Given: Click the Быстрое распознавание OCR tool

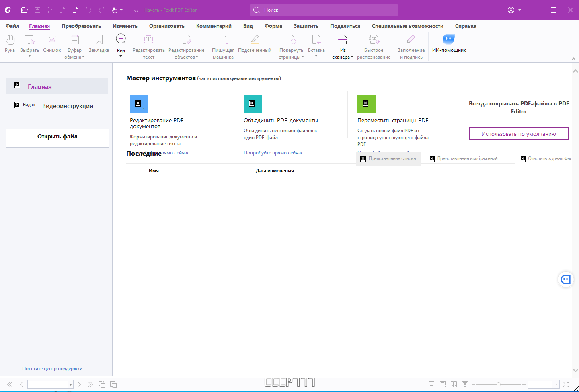Looking at the screenshot, I should (x=374, y=46).
